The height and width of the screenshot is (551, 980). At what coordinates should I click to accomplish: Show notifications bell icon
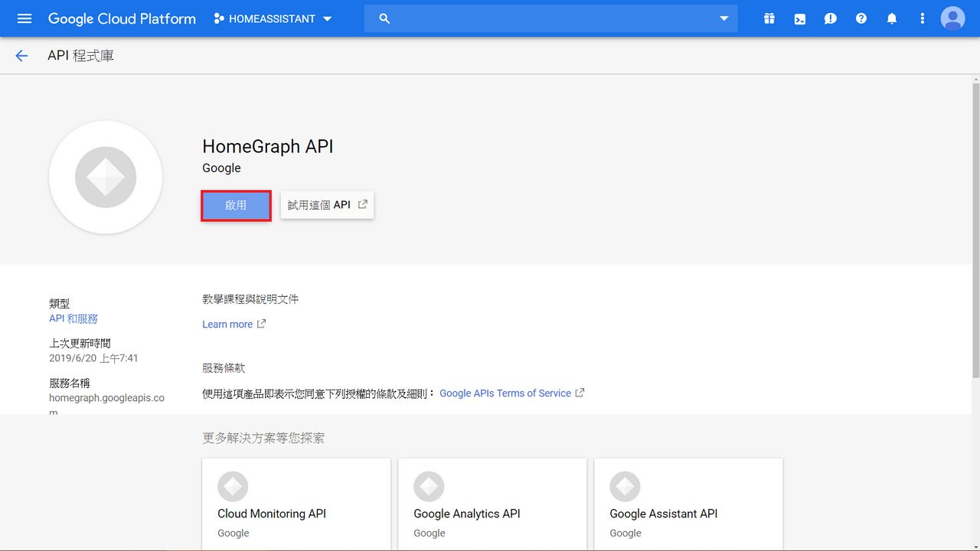[892, 18]
